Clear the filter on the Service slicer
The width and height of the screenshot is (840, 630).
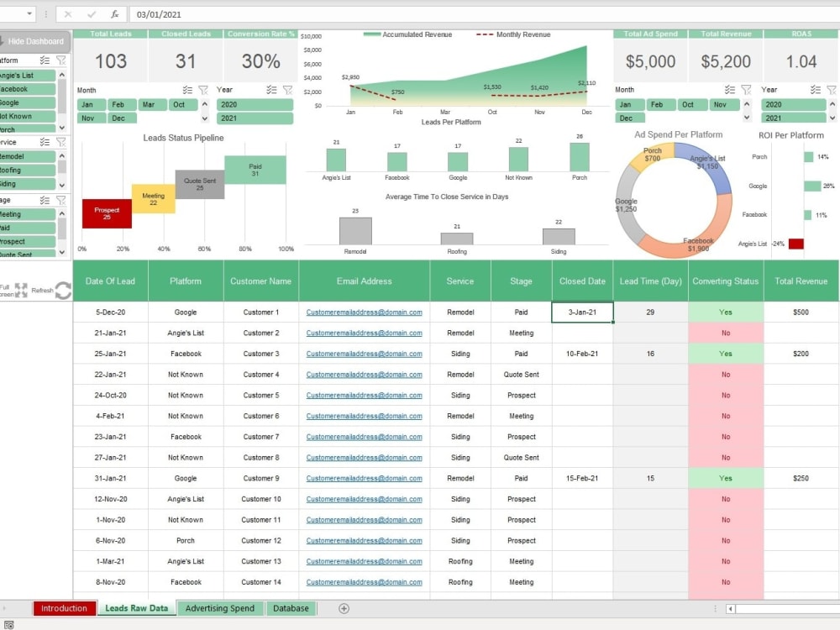click(x=61, y=142)
